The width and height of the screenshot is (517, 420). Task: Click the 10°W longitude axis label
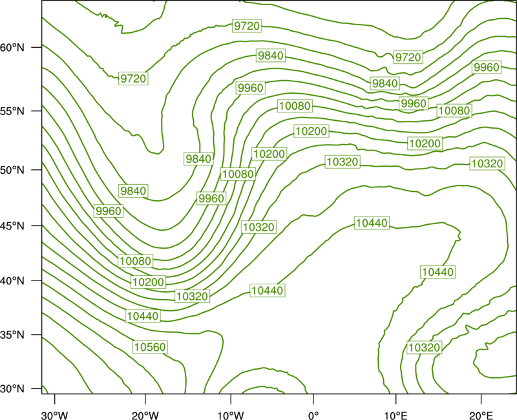[x=231, y=415]
